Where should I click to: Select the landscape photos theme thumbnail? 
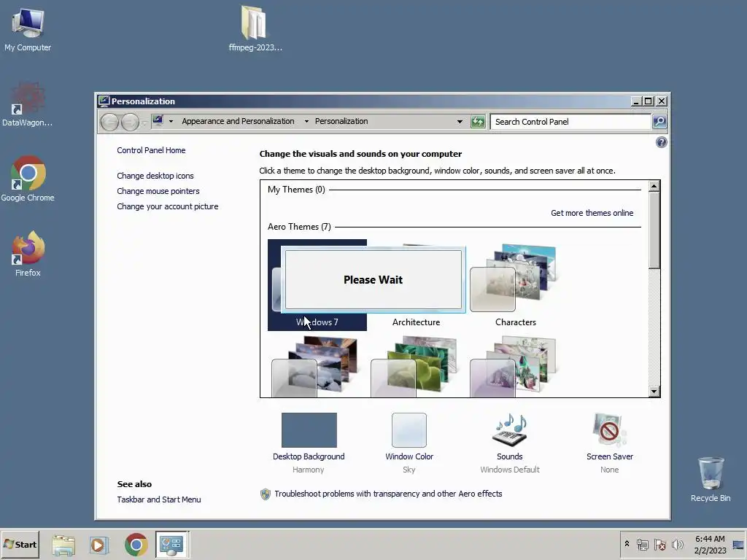pyautogui.click(x=315, y=367)
